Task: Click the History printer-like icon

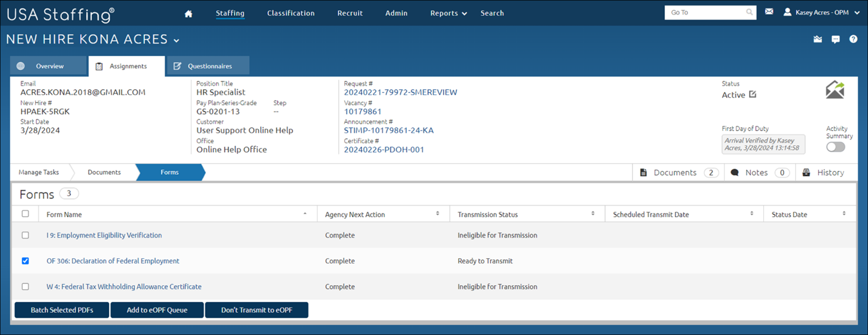Action: coord(806,173)
